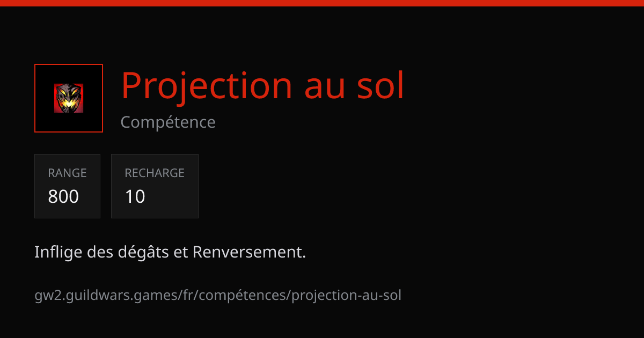Click the RECHARGE stat label
The image size is (644, 338).
pos(155,173)
